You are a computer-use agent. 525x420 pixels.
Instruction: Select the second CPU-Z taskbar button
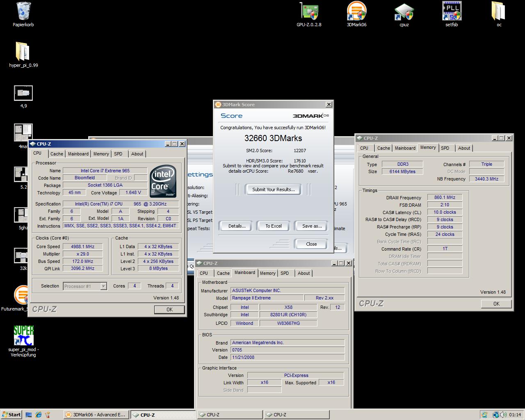[230, 415]
